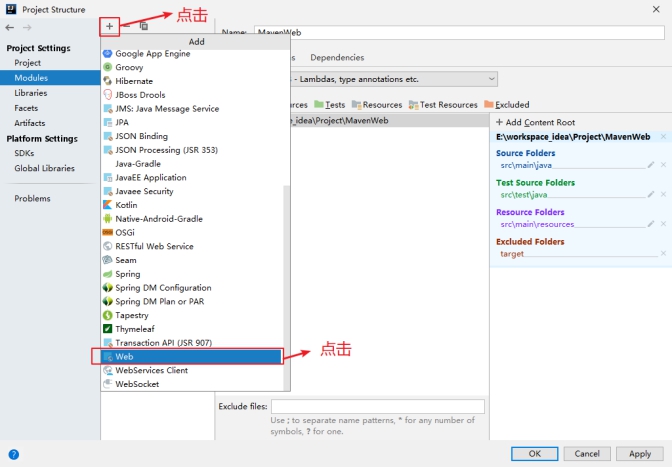Open Modules in Project Settings
The height and width of the screenshot is (468, 672).
coord(30,77)
